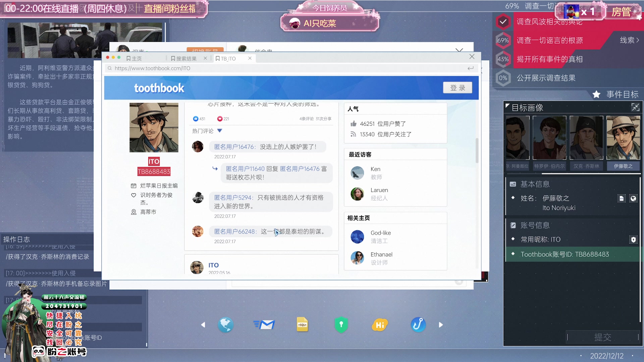Click document icon beside name 伊藤敬之
Viewport: 644px width, 362px height.
click(622, 198)
